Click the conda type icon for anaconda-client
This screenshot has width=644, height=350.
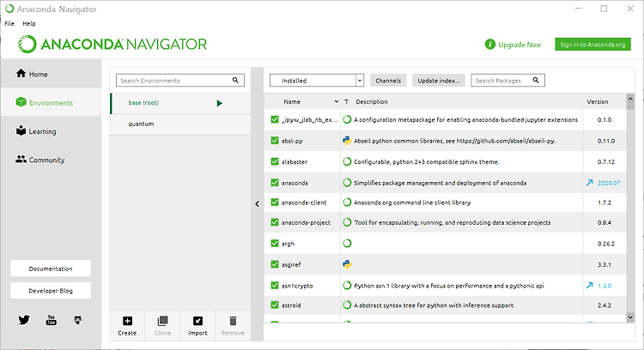click(347, 202)
